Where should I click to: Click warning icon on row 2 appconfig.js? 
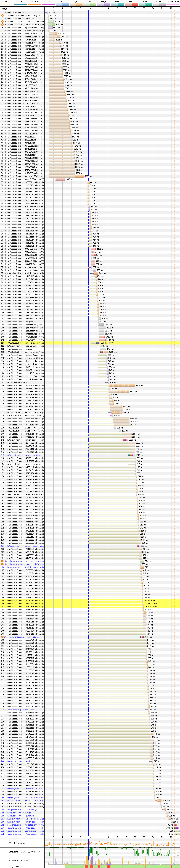coord(3,16)
